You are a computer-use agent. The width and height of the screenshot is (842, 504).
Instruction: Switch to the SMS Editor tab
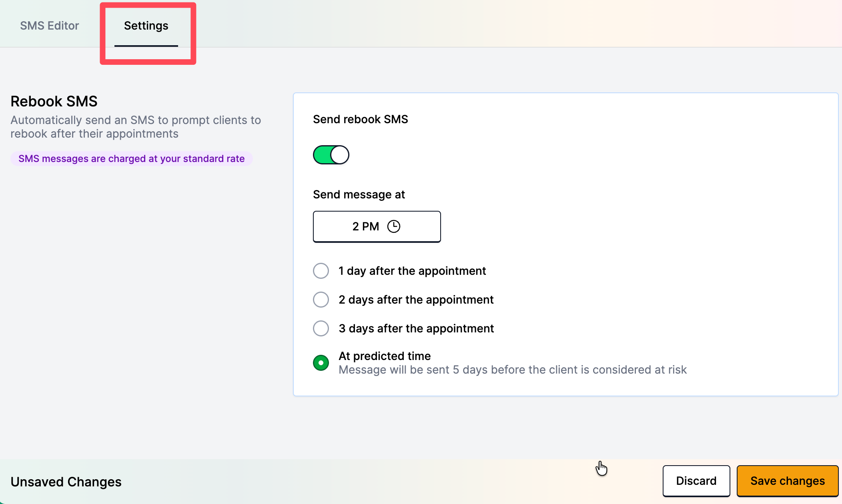(50, 26)
